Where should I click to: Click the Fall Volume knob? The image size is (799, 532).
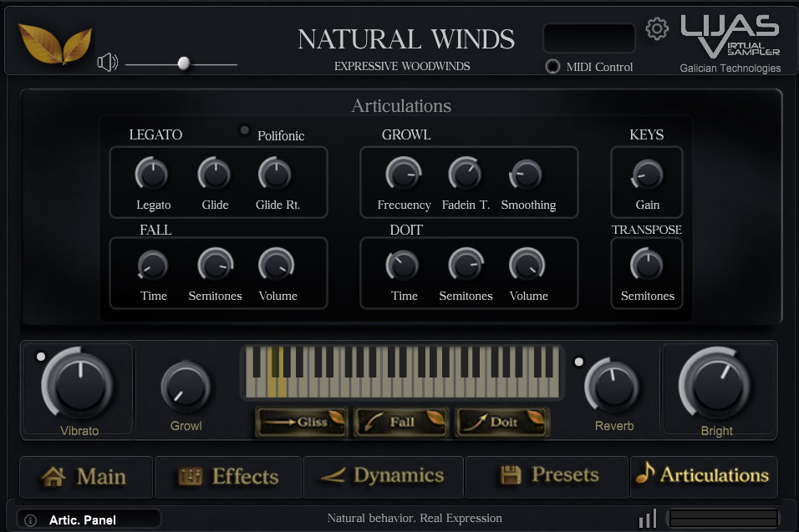tap(276, 265)
